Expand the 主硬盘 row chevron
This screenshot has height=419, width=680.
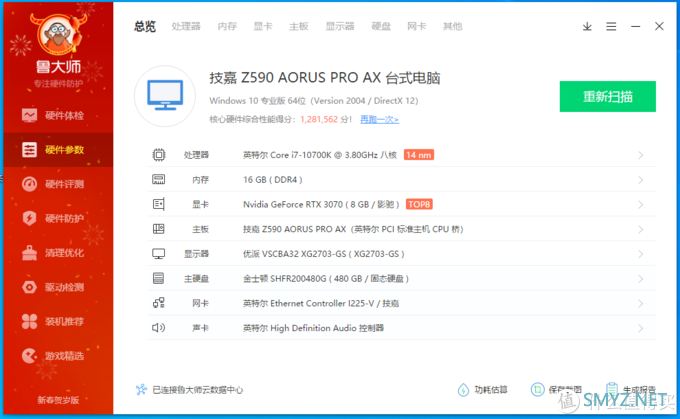point(641,279)
